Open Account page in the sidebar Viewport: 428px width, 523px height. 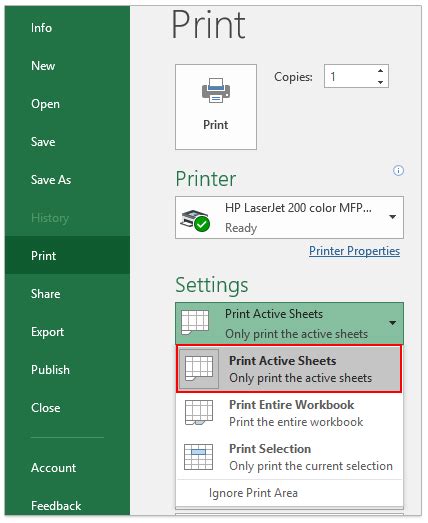[53, 468]
